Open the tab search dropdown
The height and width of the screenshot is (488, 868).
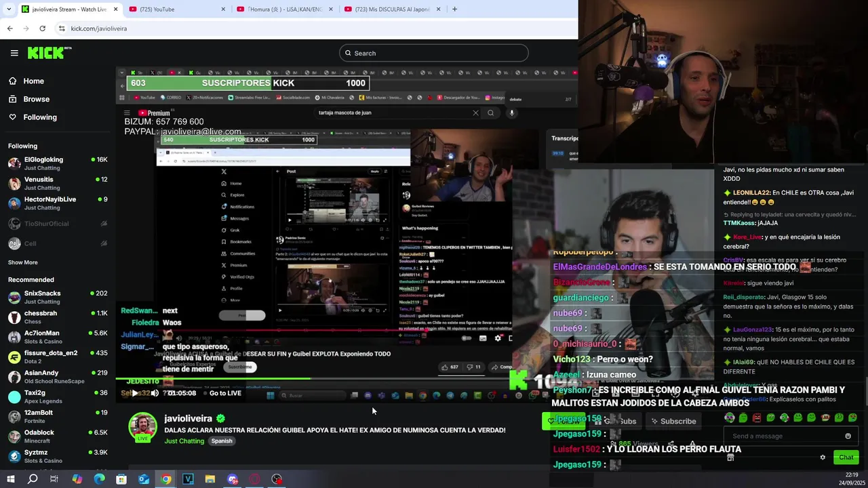(x=8, y=9)
